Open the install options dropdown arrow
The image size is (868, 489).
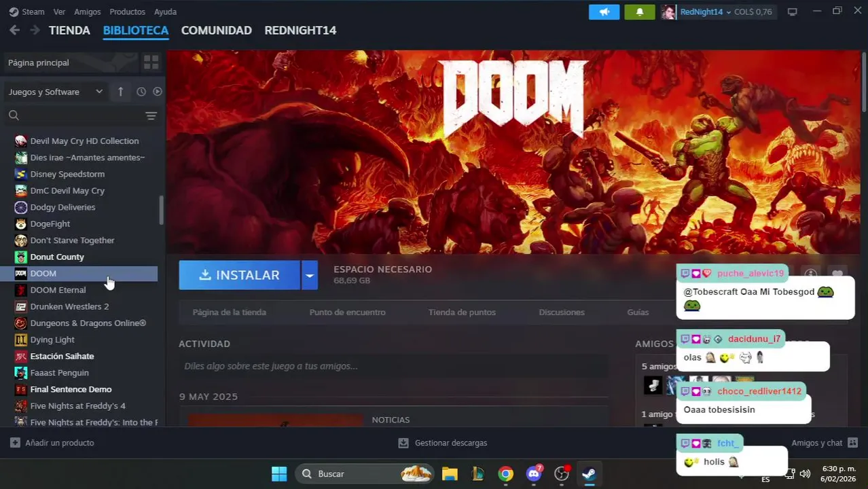(309, 275)
